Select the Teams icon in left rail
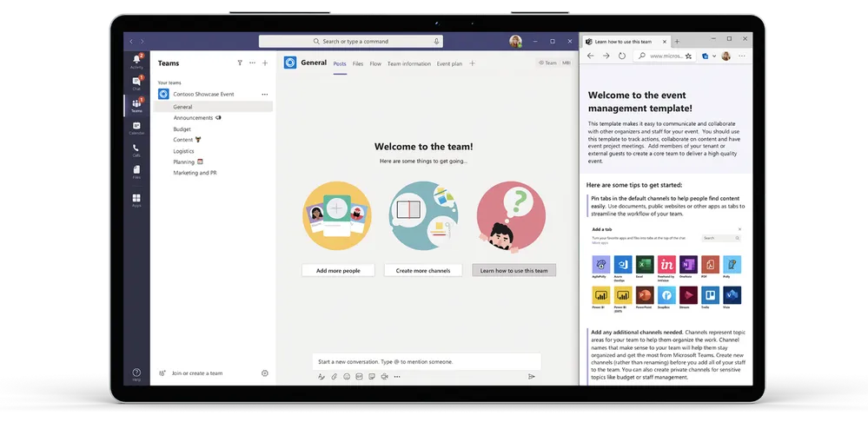 coord(136,105)
